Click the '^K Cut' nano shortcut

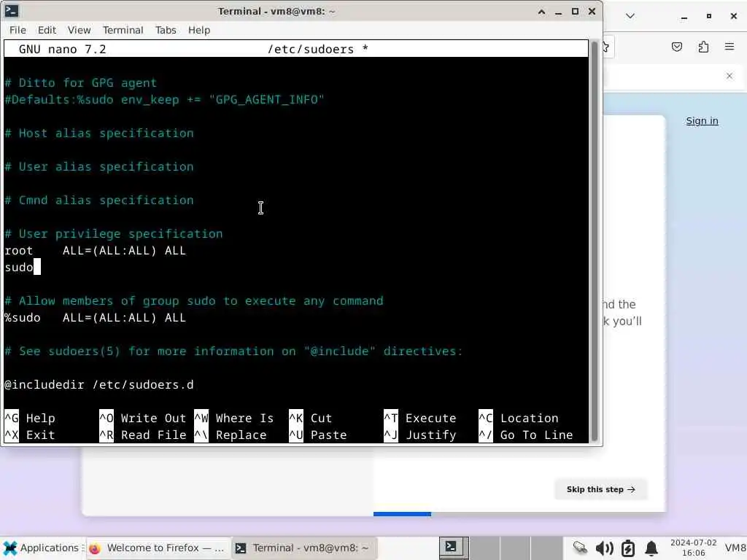(x=310, y=418)
